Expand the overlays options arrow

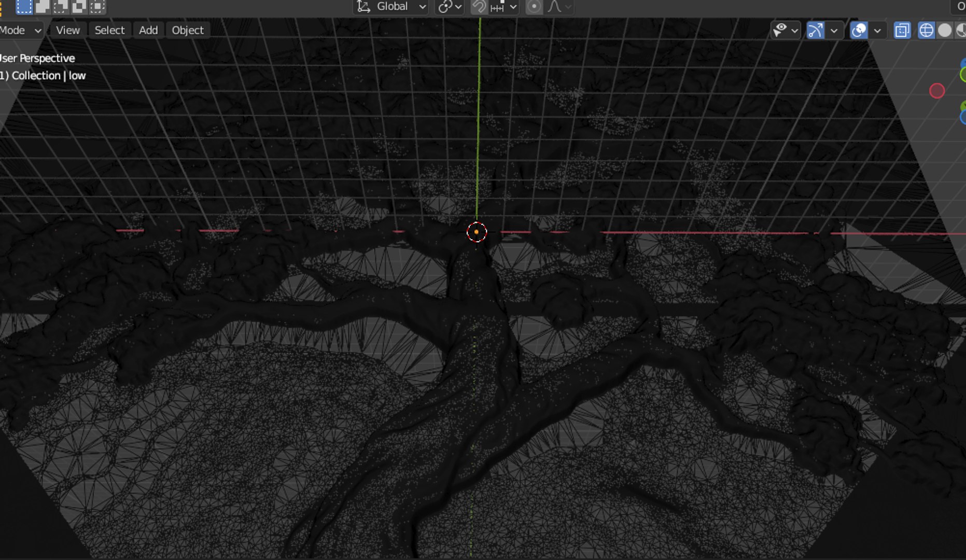(877, 31)
